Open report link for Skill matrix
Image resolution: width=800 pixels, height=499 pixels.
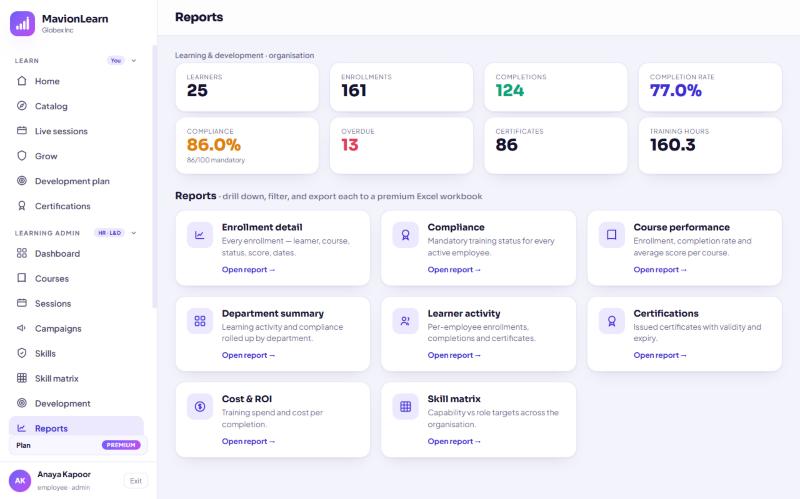point(454,441)
